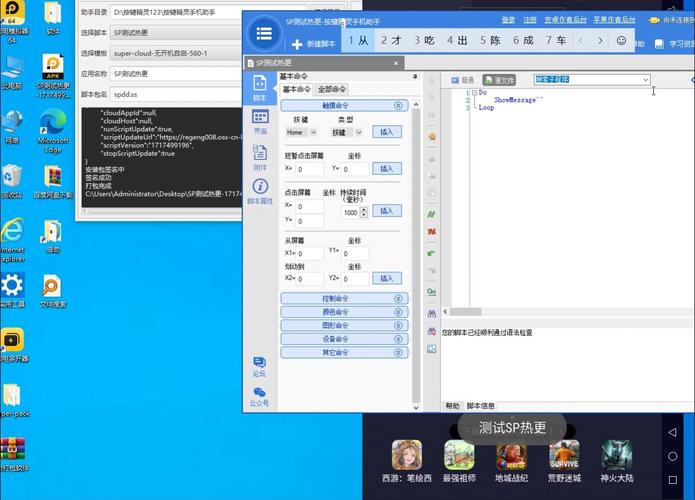Switch to the 帮助 bottom tab

pyautogui.click(x=453, y=406)
